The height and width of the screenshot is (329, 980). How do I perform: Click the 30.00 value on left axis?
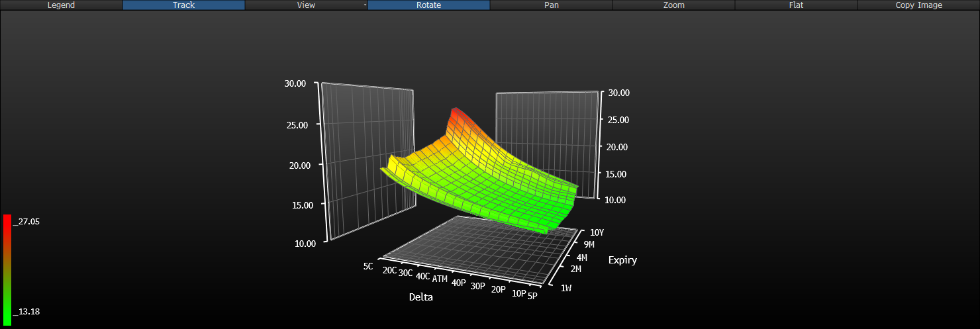pyautogui.click(x=295, y=83)
